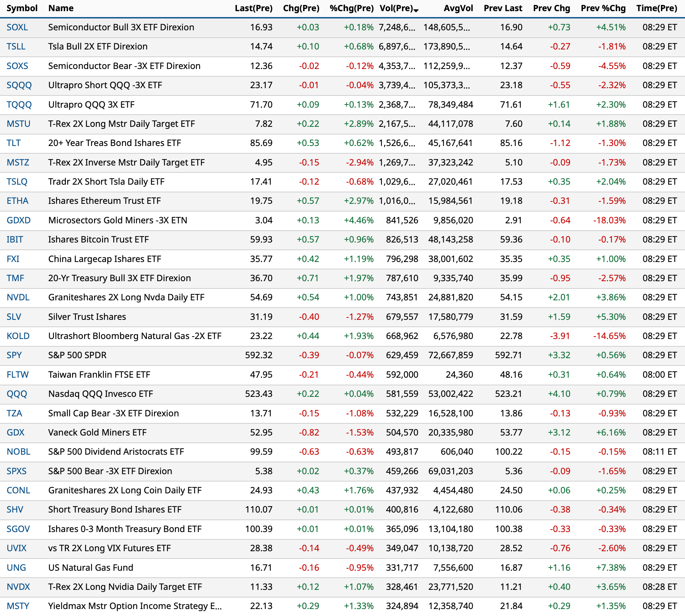This screenshot has width=685, height=616.
Task: Sort table by %Chg(Pre) header
Action: point(351,8)
